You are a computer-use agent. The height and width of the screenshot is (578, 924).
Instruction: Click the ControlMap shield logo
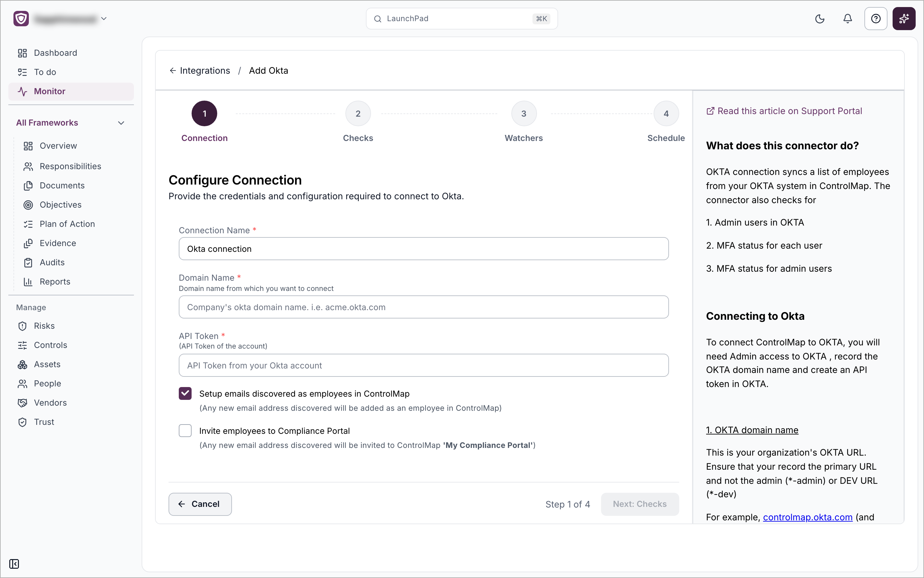21,18
